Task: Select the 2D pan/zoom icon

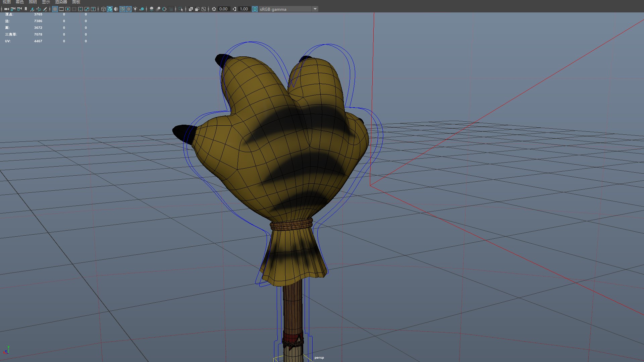Action: 39,9
